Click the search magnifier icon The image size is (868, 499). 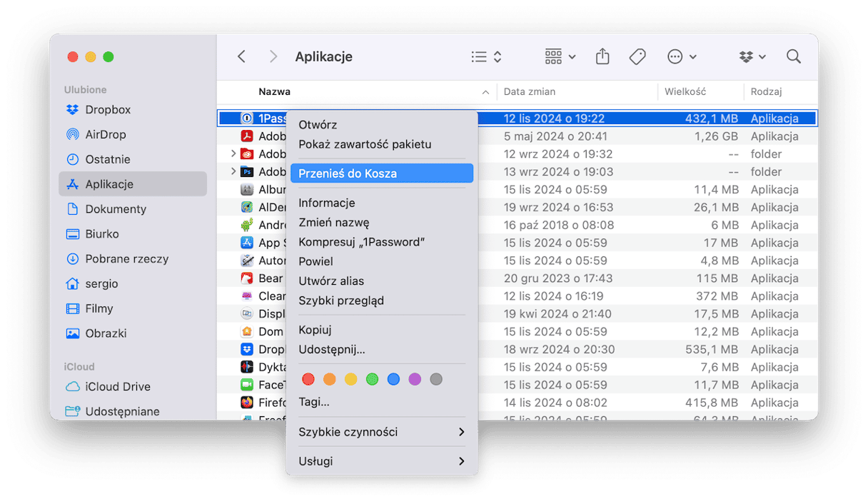tap(793, 56)
